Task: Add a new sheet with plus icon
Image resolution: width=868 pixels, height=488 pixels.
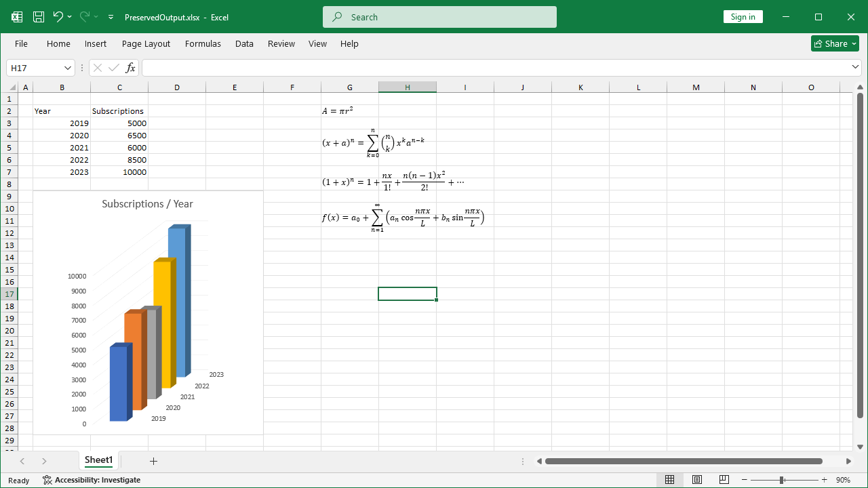Action: [x=153, y=461]
